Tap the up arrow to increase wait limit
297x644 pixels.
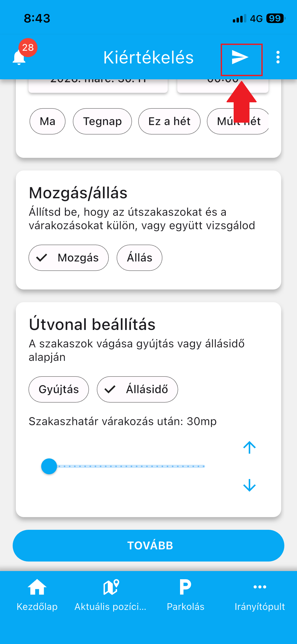pyautogui.click(x=249, y=447)
